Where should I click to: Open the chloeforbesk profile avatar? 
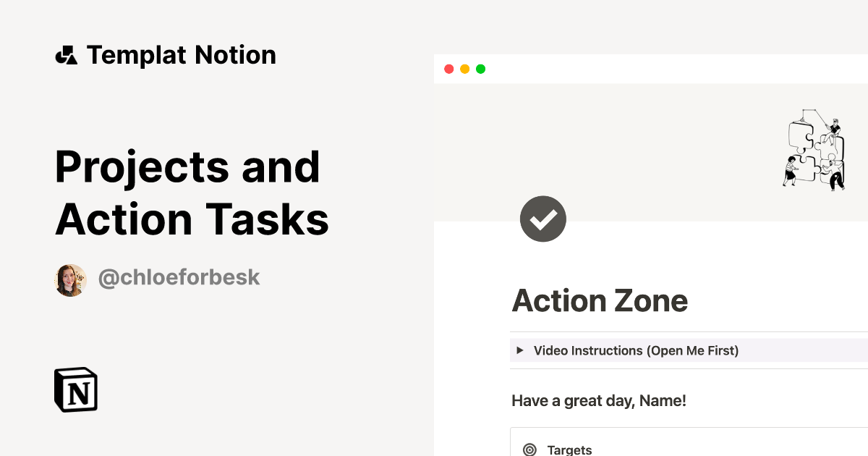click(x=70, y=279)
